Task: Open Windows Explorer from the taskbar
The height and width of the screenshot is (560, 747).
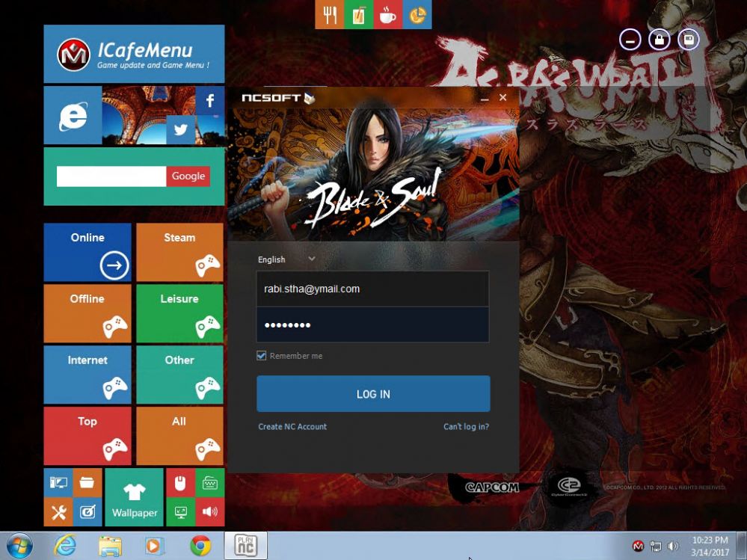Action: tap(110, 546)
